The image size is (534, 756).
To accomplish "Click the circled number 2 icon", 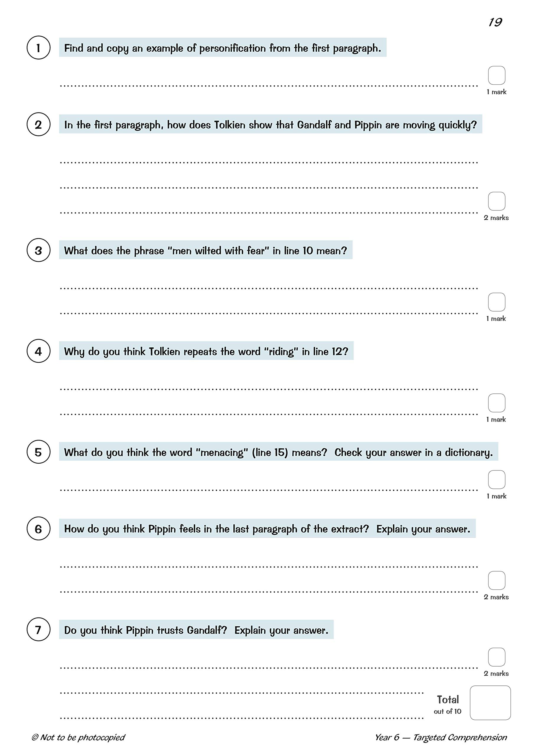I will point(38,124).
